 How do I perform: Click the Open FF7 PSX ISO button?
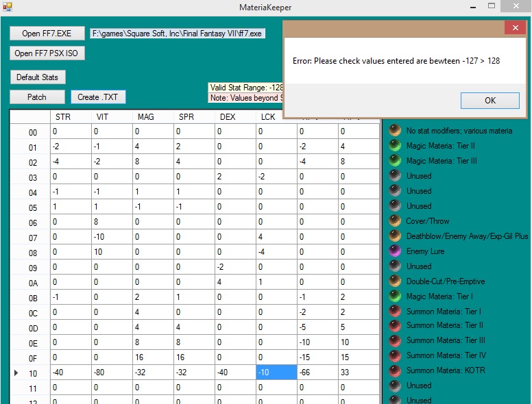pos(47,53)
